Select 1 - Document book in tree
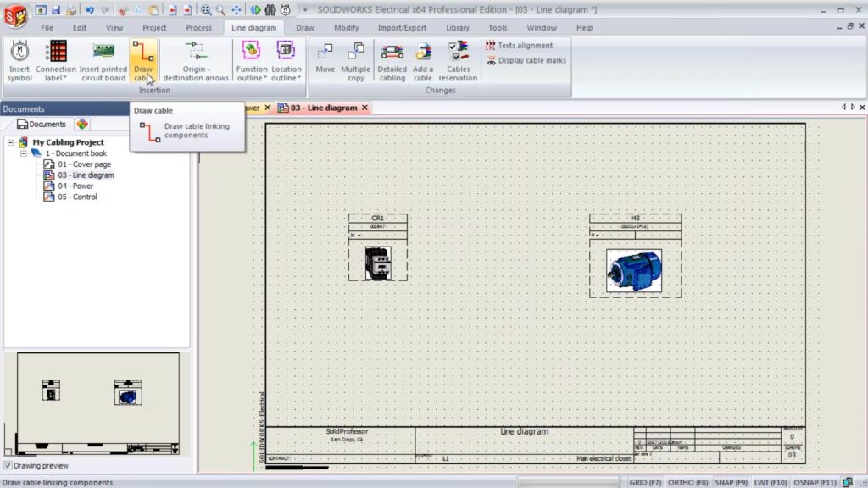The height and width of the screenshot is (488, 868). pyautogui.click(x=76, y=153)
